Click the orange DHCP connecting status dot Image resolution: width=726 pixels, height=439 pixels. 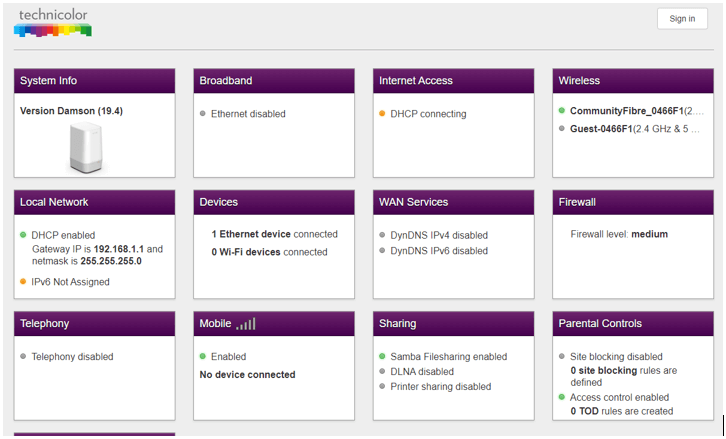(382, 114)
